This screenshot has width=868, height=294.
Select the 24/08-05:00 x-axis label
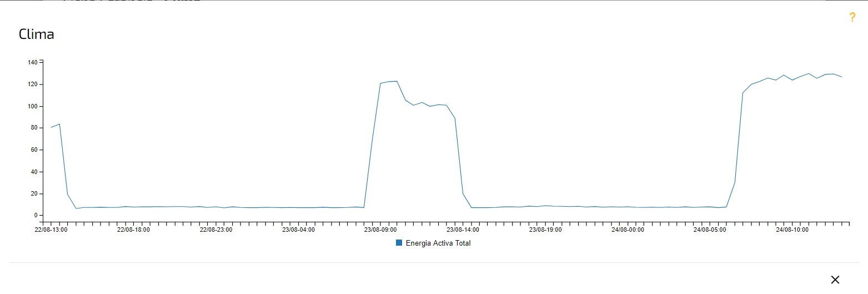coord(710,230)
